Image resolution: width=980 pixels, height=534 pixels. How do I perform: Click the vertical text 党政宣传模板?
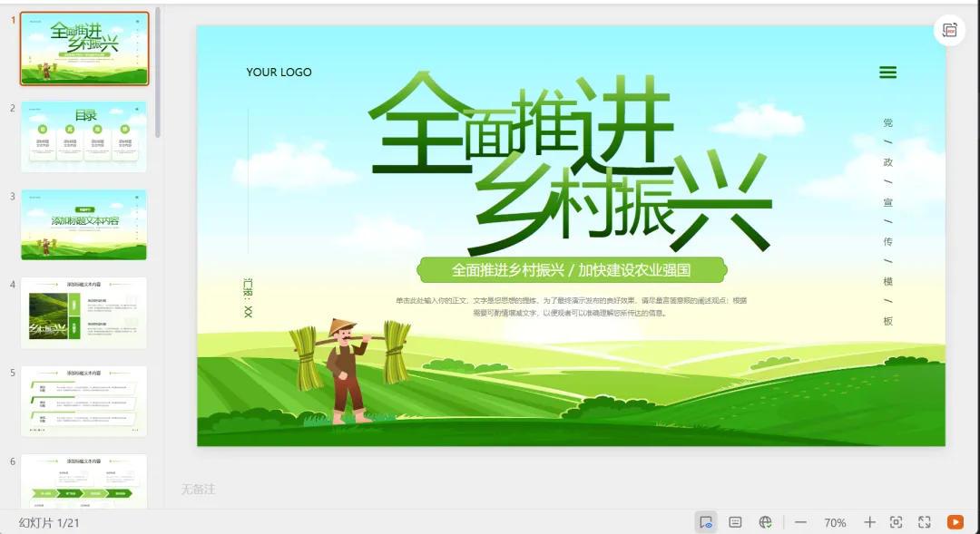point(887,222)
